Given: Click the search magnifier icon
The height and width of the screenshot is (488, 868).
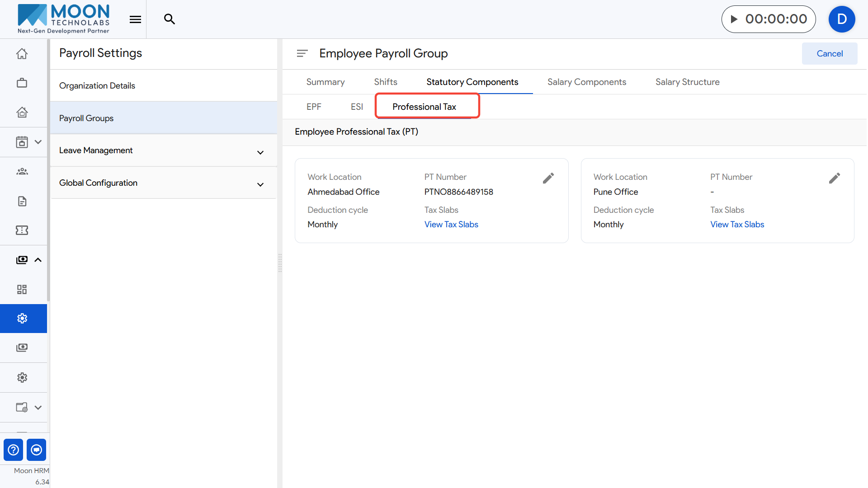Looking at the screenshot, I should pos(169,19).
